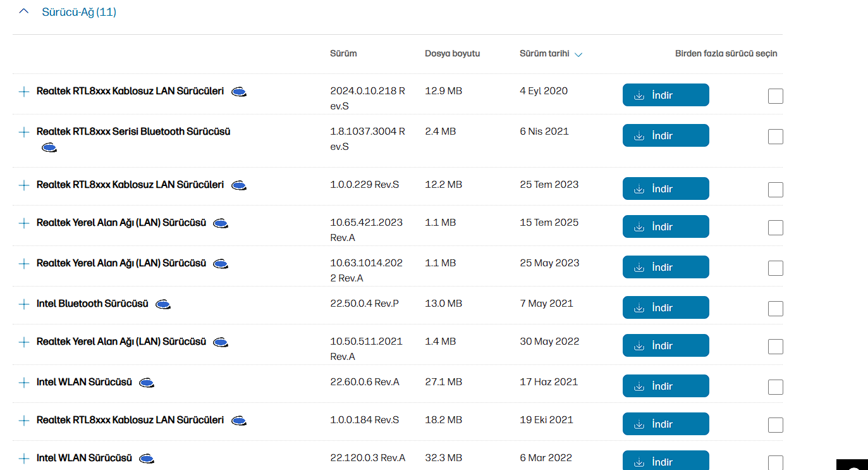
Task: Open the Sürücü-Ağ (11) heading link
Action: coord(79,12)
